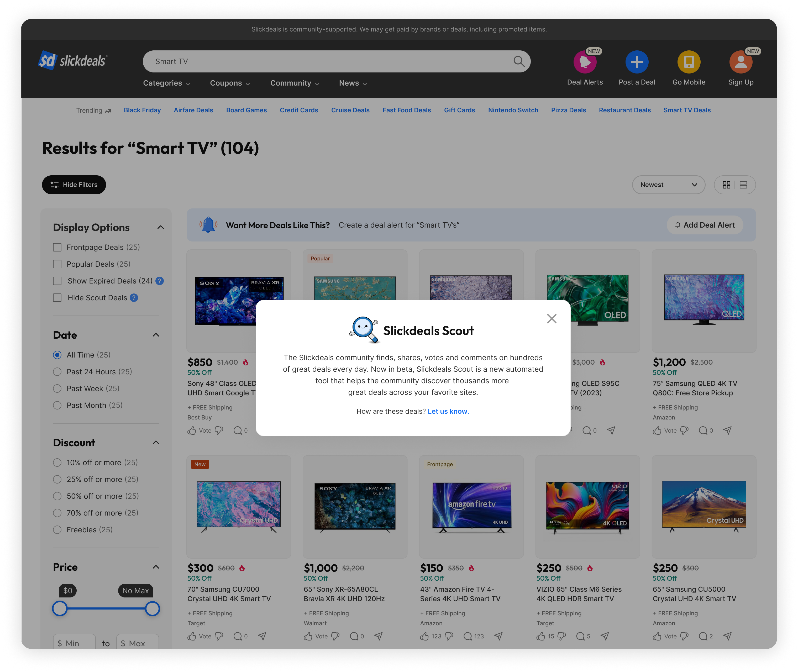
Task: Click the search magnifier icon
Action: 519,61
